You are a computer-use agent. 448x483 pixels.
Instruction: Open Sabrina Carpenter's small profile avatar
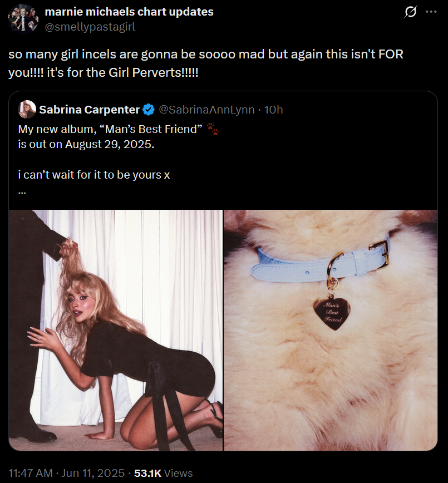[x=27, y=110]
